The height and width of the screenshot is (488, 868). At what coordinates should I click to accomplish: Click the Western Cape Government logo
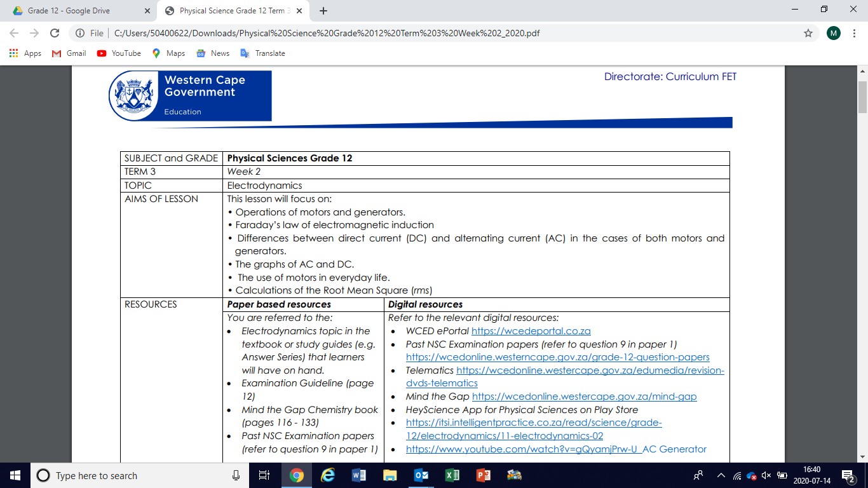[190, 95]
